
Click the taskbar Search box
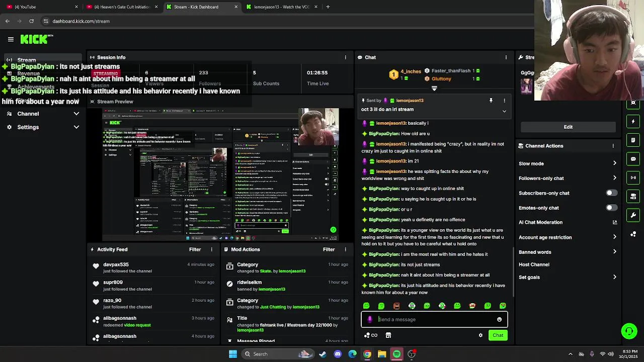(x=278, y=354)
